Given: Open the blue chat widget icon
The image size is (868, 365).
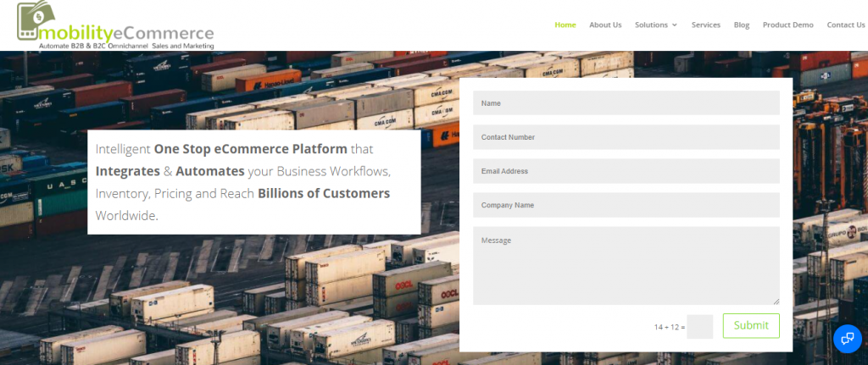Looking at the screenshot, I should point(848,339).
